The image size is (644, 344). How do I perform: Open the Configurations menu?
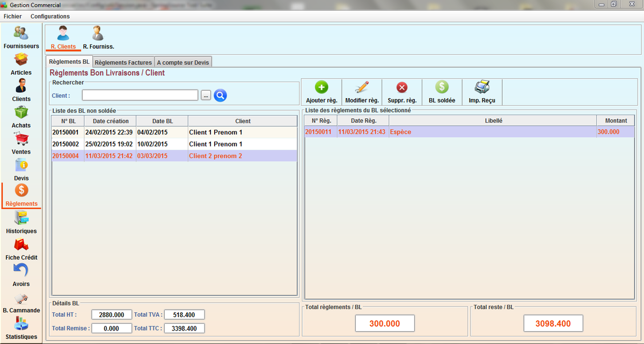coord(50,16)
